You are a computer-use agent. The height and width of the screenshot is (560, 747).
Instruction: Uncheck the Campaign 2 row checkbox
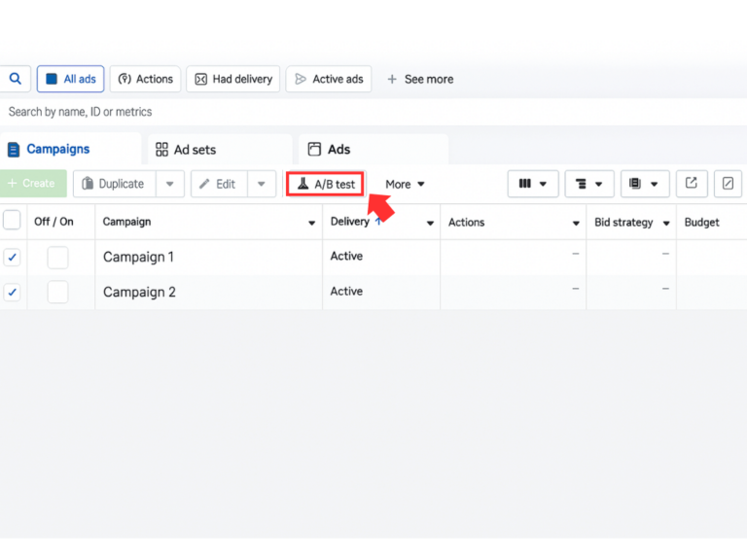(12, 292)
